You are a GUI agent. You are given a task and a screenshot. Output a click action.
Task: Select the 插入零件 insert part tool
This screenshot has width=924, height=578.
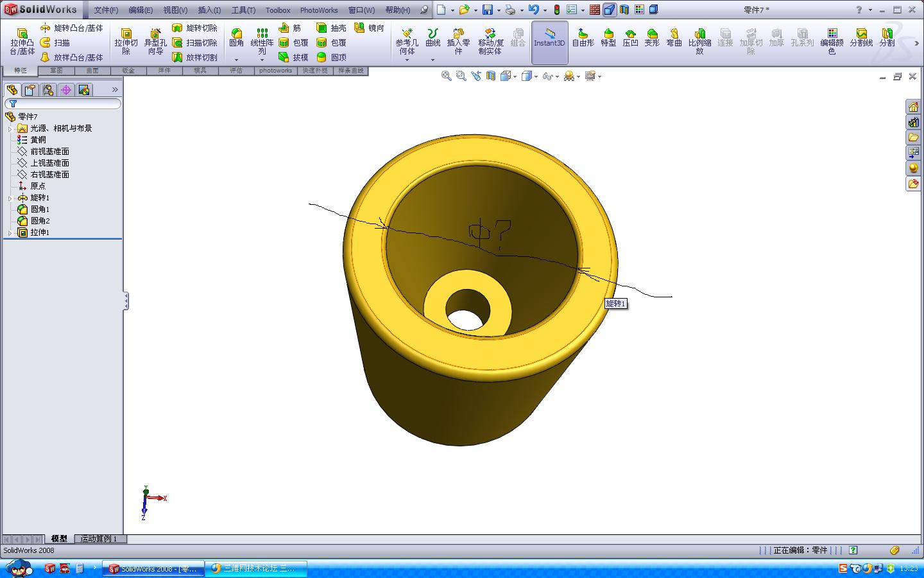pyautogui.click(x=458, y=42)
